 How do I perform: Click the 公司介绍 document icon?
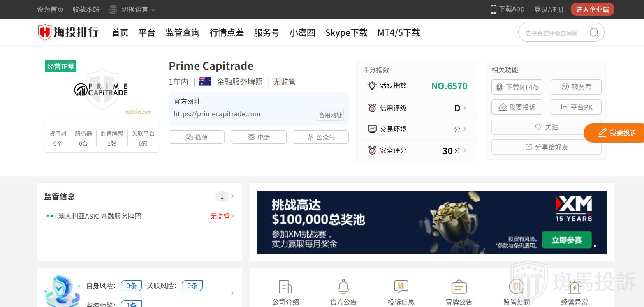click(285, 286)
